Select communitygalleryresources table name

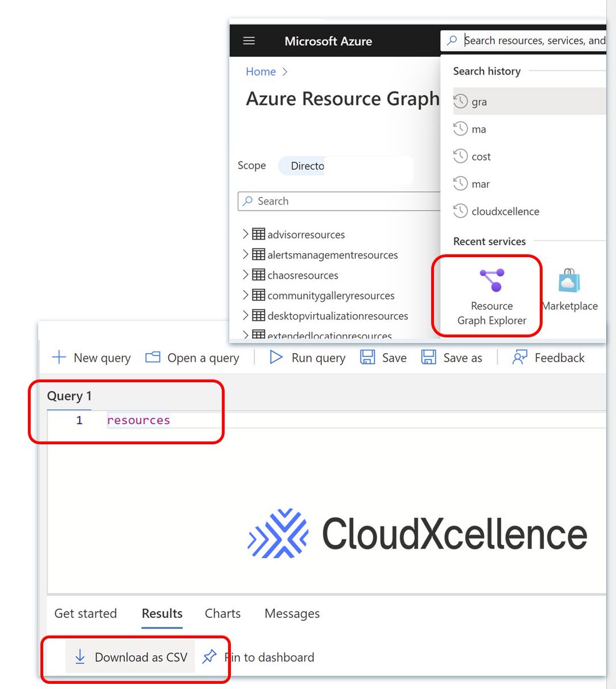pos(331,296)
